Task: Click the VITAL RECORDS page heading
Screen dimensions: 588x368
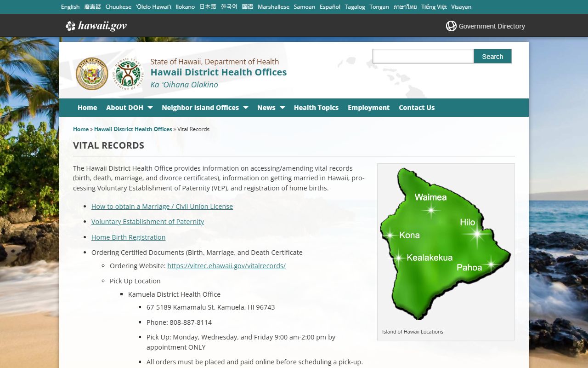Action: [108, 145]
